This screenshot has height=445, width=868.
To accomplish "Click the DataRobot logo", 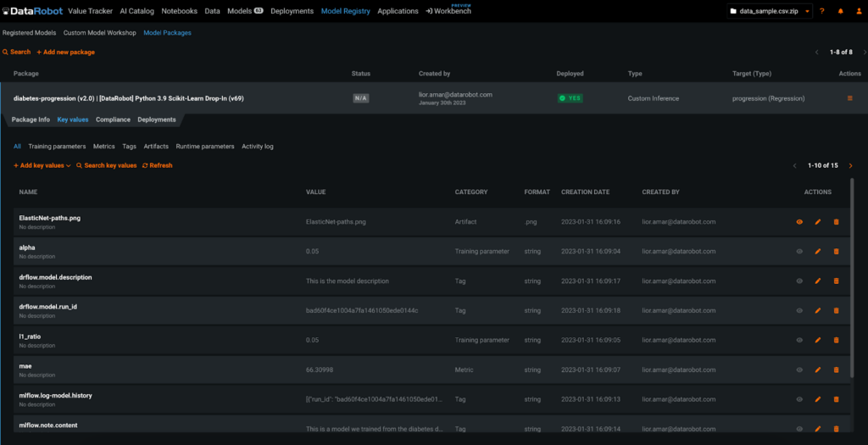I will [32, 11].
